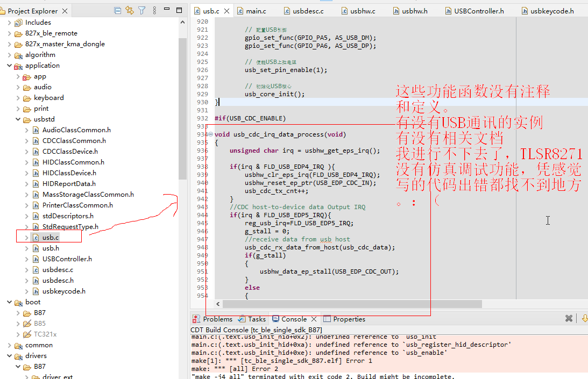This screenshot has width=588, height=379.
Task: Click console scroll-down arrow icon
Action: pyautogui.click(x=585, y=318)
